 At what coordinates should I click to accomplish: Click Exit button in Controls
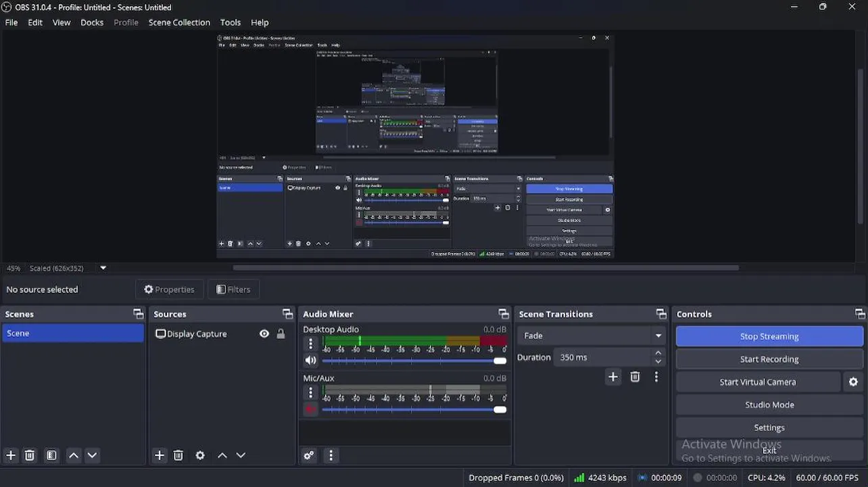coord(769,450)
